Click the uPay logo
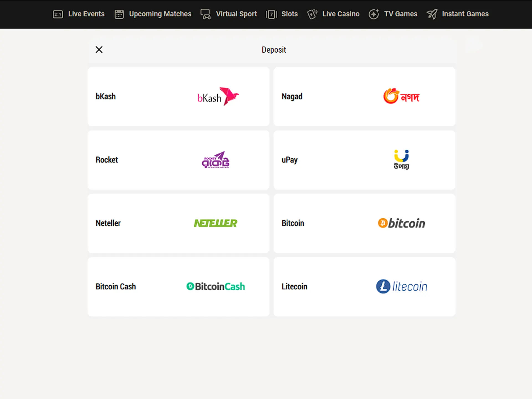Image resolution: width=532 pixels, height=399 pixels. (x=401, y=160)
